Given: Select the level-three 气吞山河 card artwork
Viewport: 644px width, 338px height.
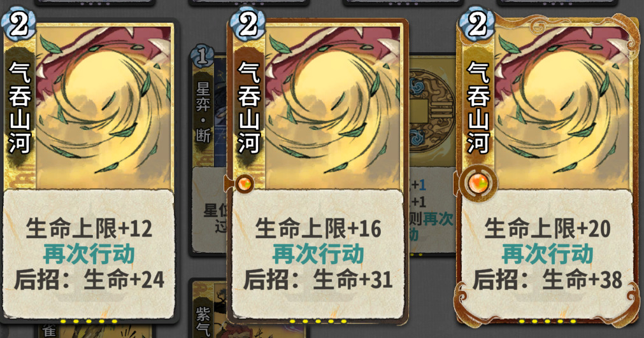Looking at the screenshot, I should (x=562, y=107).
